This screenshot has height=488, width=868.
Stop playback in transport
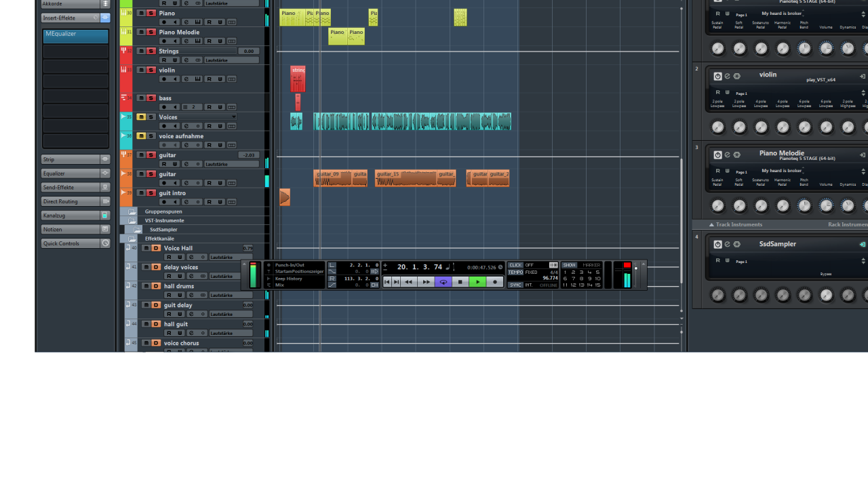[x=460, y=282]
